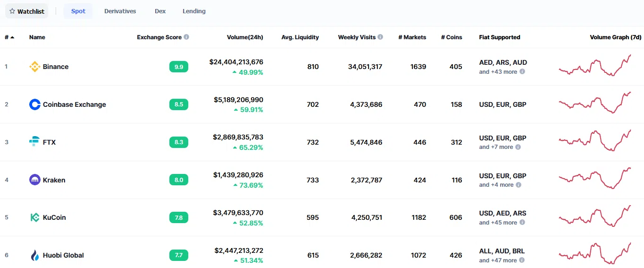Open Kraken's 7d volume graph

pyautogui.click(x=595, y=178)
